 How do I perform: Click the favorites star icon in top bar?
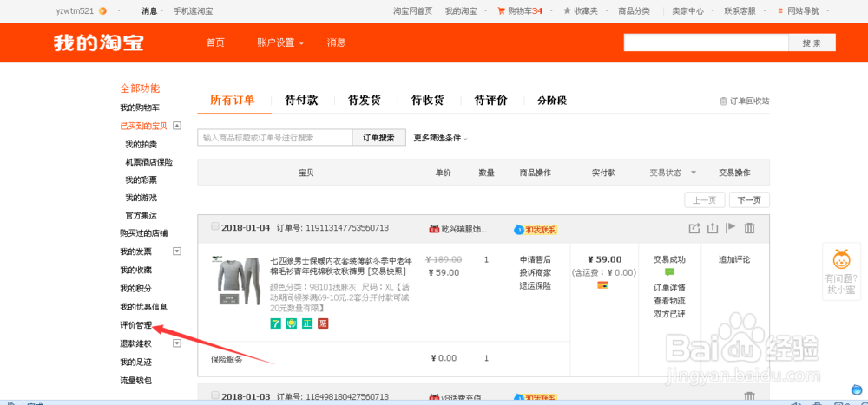(567, 11)
